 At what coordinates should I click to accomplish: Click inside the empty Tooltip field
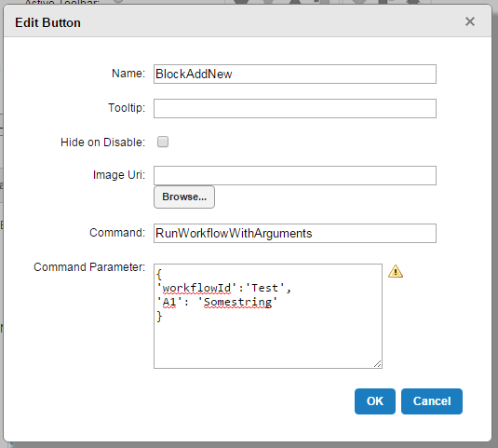[x=295, y=108]
